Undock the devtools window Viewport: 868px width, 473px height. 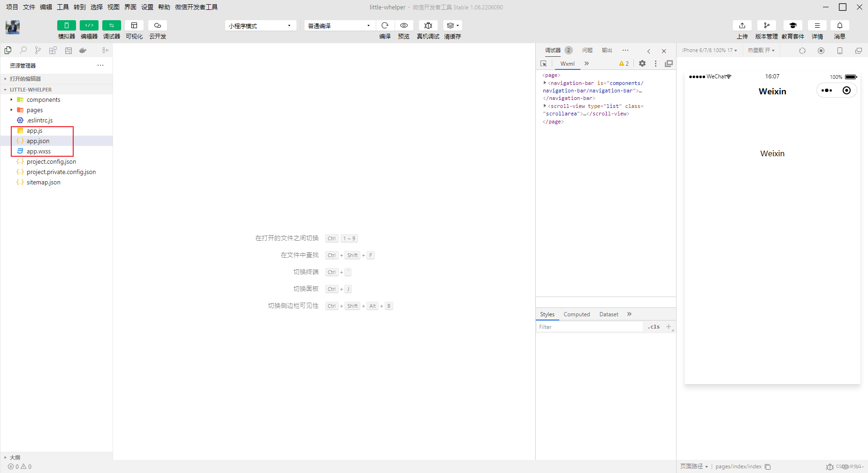(669, 63)
